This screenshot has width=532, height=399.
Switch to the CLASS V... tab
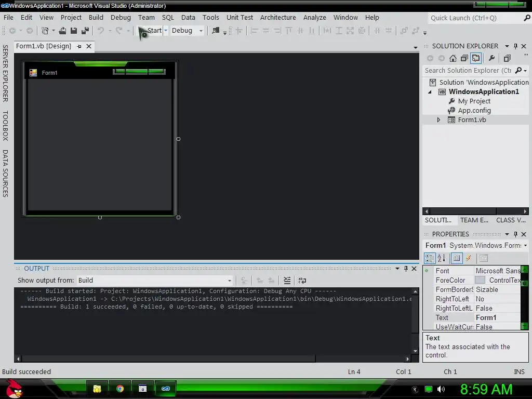pos(511,220)
